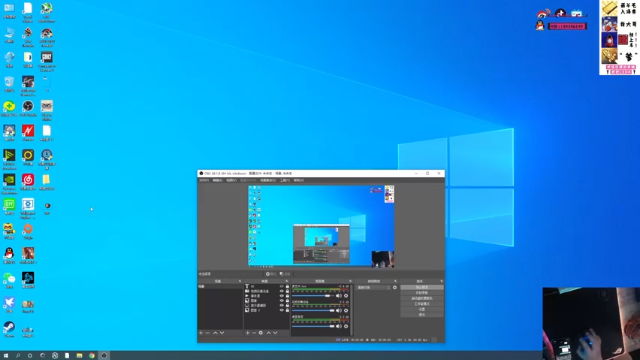Add a new source with plus icon

[247, 333]
